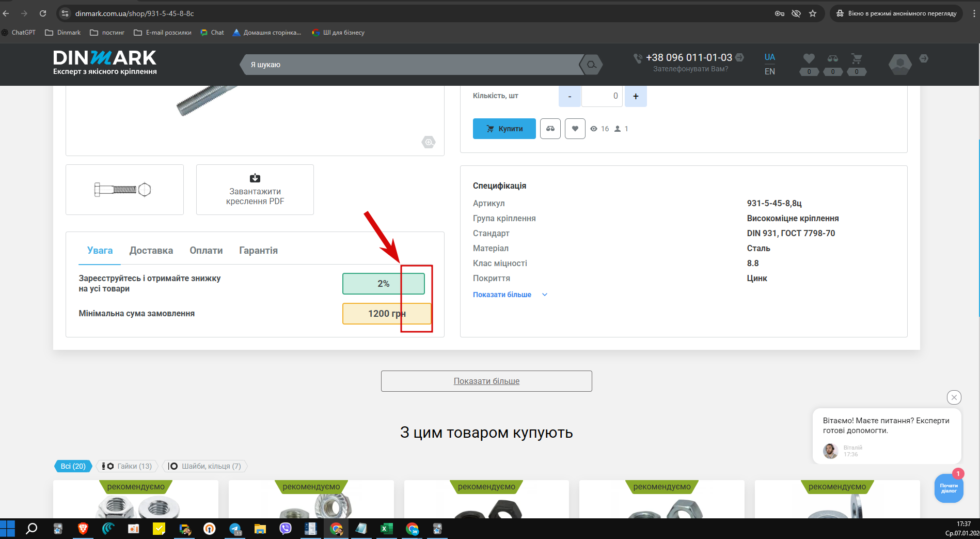Click the wide Показати більше button
This screenshot has height=539, width=980.
point(486,381)
